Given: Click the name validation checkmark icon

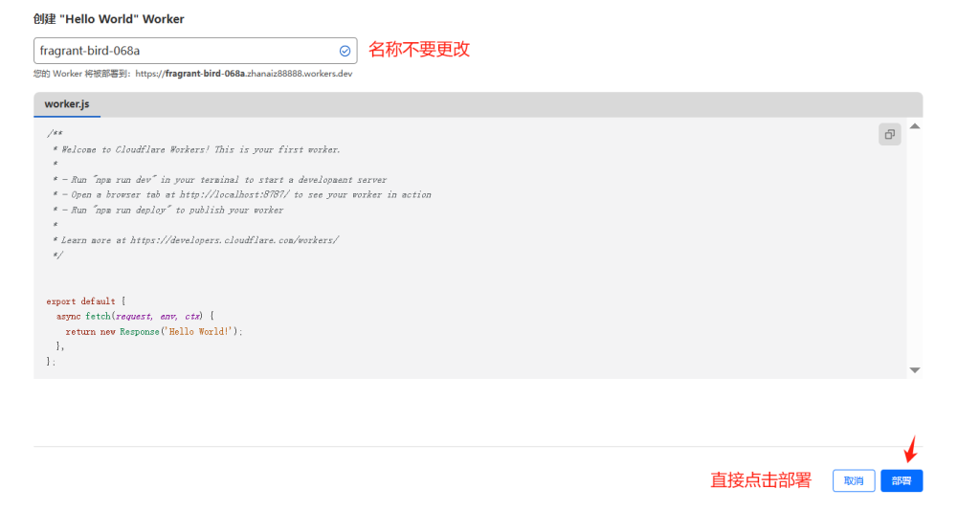Looking at the screenshot, I should pos(345,52).
